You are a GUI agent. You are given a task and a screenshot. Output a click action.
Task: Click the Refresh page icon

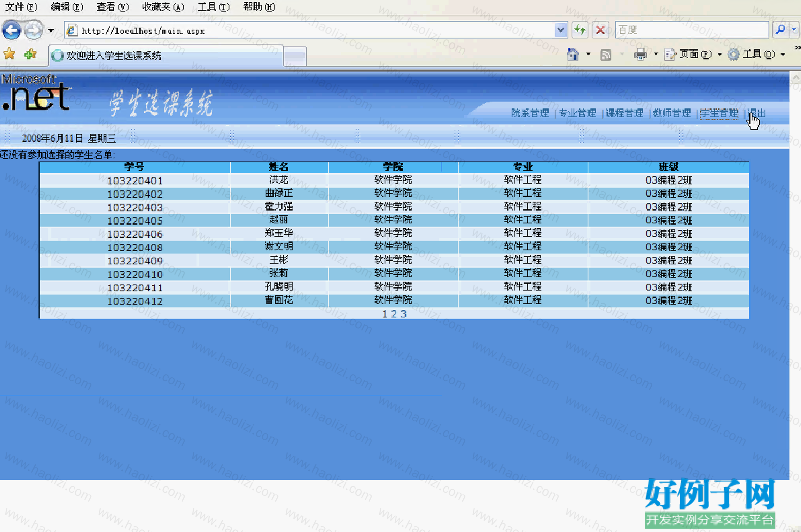pos(580,30)
